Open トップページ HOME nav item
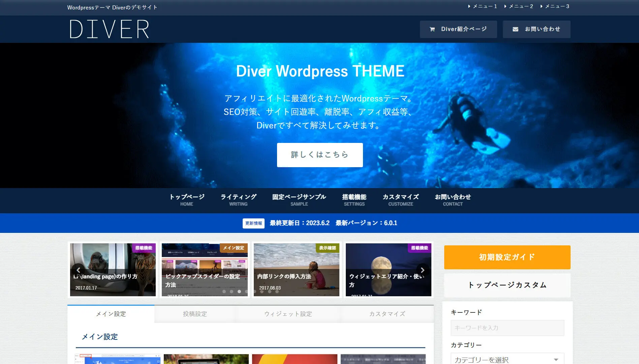This screenshot has height=364, width=639. tap(187, 200)
